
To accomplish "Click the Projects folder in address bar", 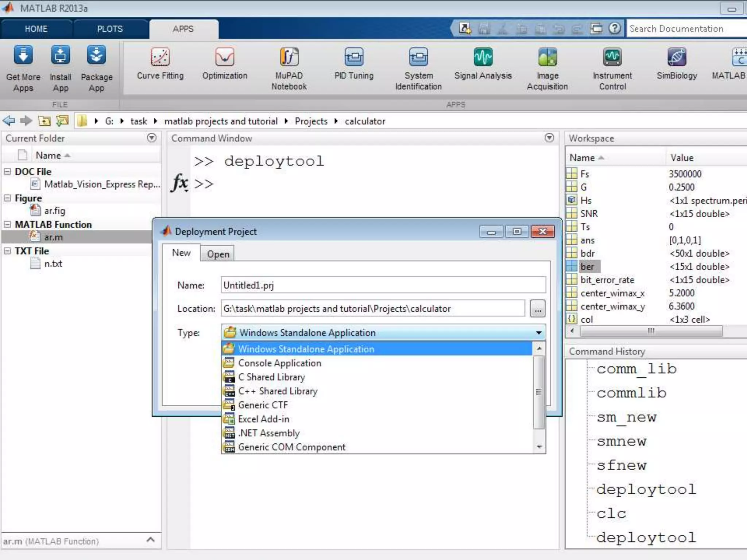I will tap(311, 121).
